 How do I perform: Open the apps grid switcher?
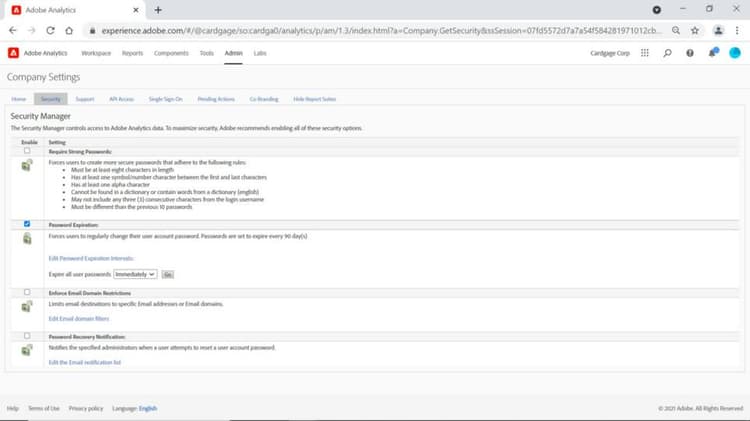pos(645,53)
